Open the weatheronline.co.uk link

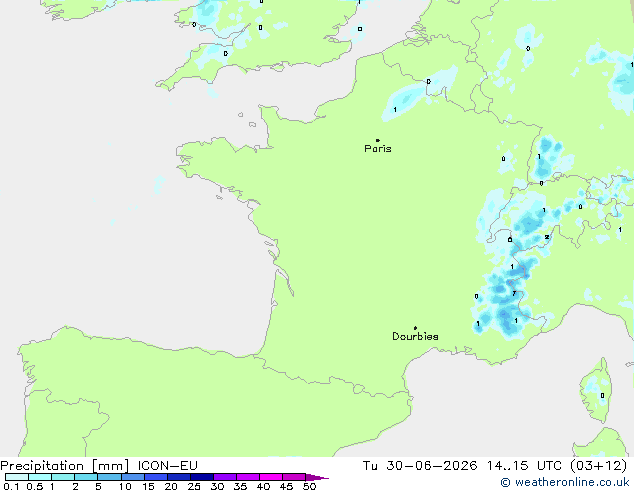pyautogui.click(x=565, y=482)
